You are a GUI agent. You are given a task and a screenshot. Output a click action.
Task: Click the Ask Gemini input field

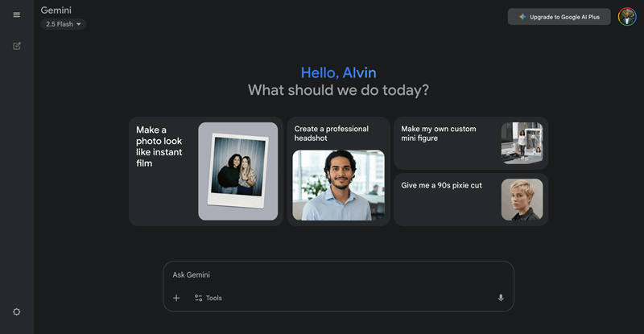(338, 274)
